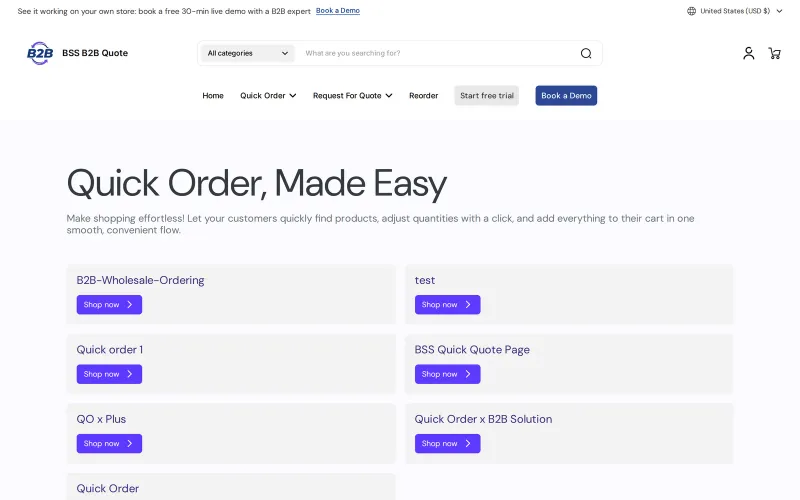This screenshot has height=500, width=800.
Task: Shop now under test card
Action: [447, 305]
